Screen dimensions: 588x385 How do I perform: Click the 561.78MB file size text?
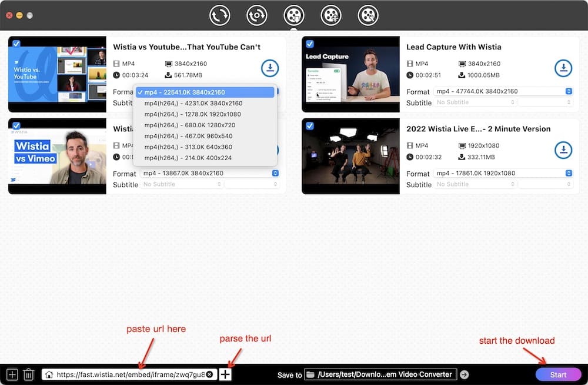188,75
